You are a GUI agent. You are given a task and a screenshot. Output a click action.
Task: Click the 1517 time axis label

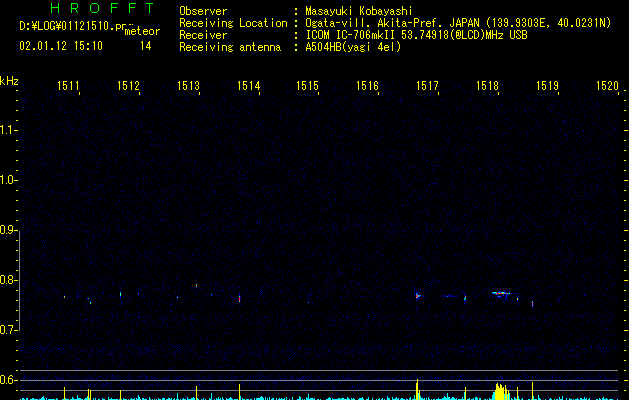coord(427,86)
